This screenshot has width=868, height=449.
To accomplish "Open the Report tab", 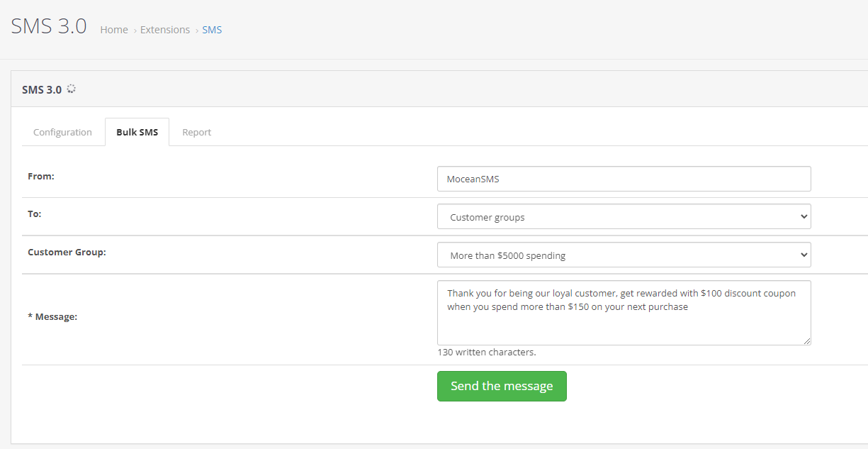I will (196, 132).
